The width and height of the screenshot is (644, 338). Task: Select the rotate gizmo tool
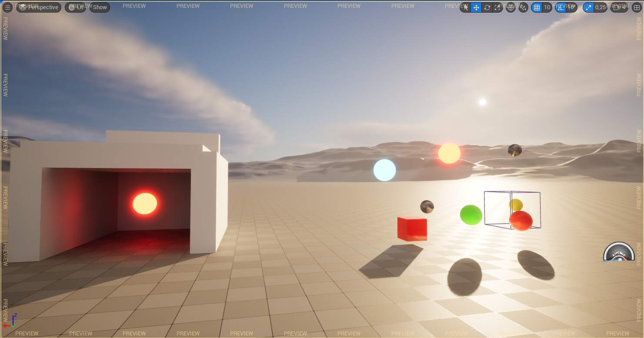(487, 7)
